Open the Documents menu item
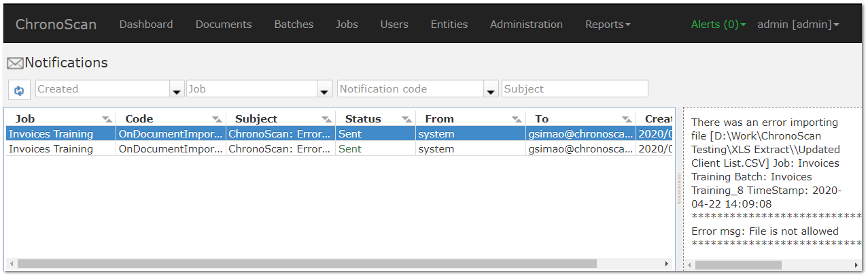 pyautogui.click(x=224, y=24)
